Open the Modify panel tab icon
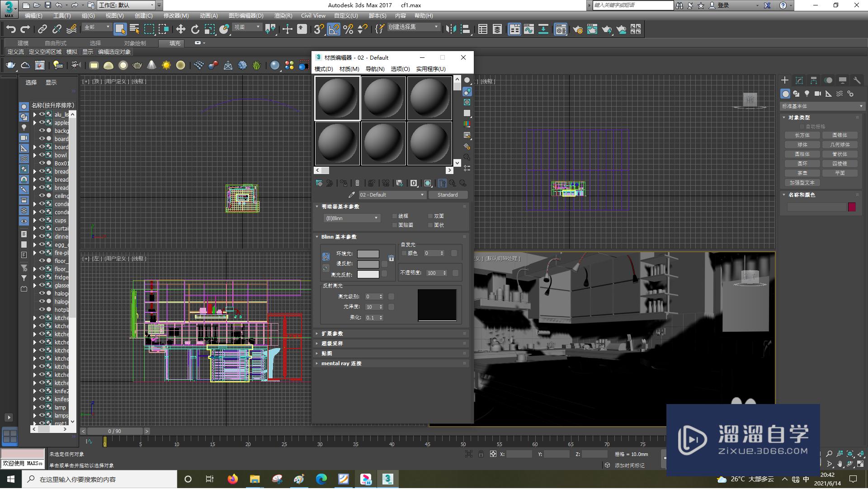This screenshot has height=489, width=868. pos(799,80)
